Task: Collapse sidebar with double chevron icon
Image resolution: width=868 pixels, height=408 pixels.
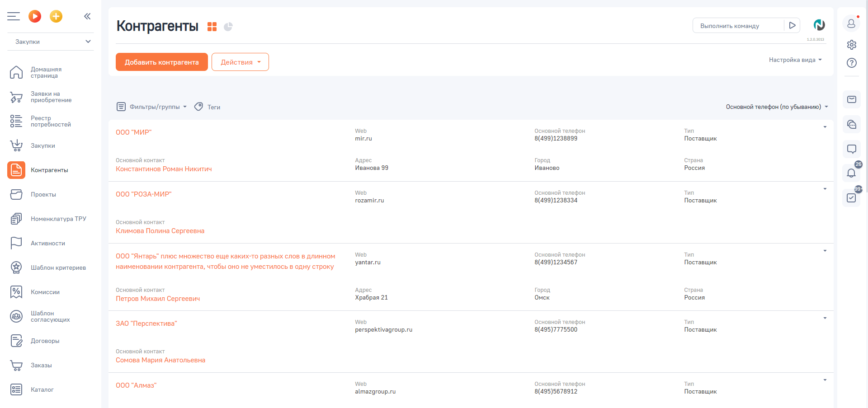Action: (87, 16)
